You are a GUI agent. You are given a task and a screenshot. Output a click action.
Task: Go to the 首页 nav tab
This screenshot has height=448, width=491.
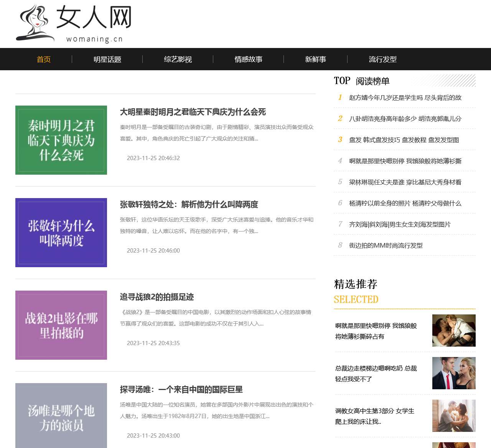pos(44,59)
